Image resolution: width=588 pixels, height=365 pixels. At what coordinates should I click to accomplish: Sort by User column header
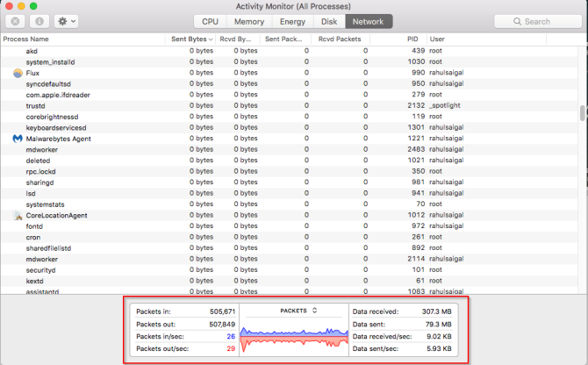[x=487, y=39]
